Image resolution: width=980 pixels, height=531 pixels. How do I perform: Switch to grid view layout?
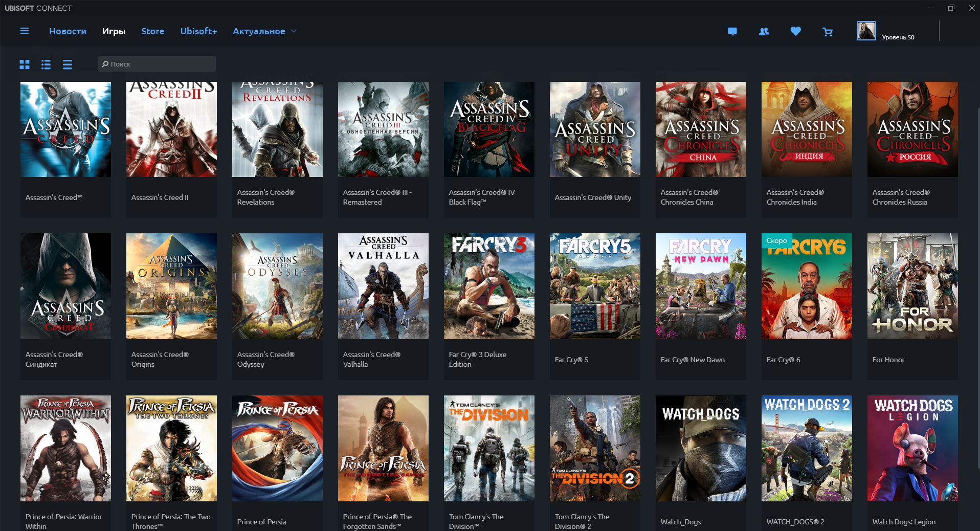coord(25,64)
